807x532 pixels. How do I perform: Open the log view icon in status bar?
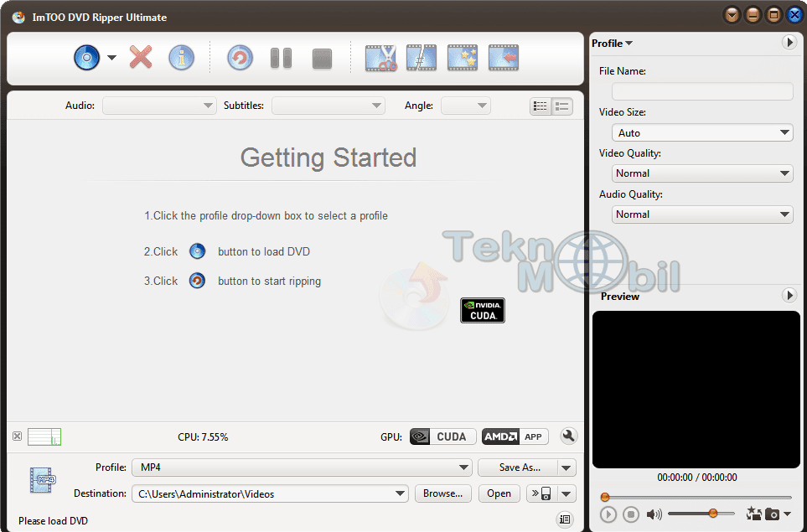click(x=565, y=519)
